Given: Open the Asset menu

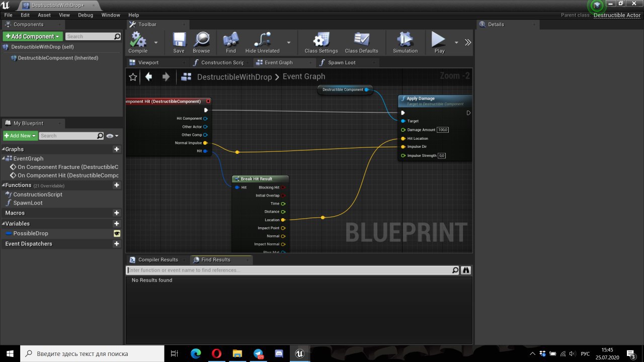Looking at the screenshot, I should pyautogui.click(x=44, y=15).
